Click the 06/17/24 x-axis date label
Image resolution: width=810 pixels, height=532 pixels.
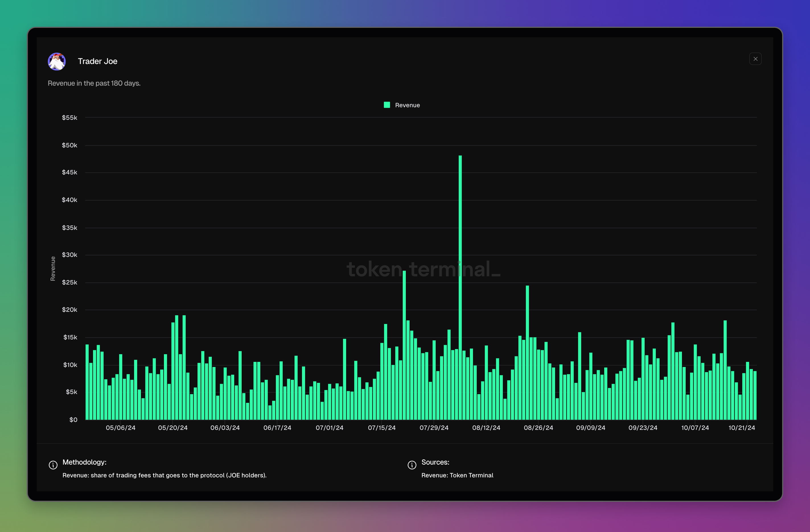(x=277, y=428)
